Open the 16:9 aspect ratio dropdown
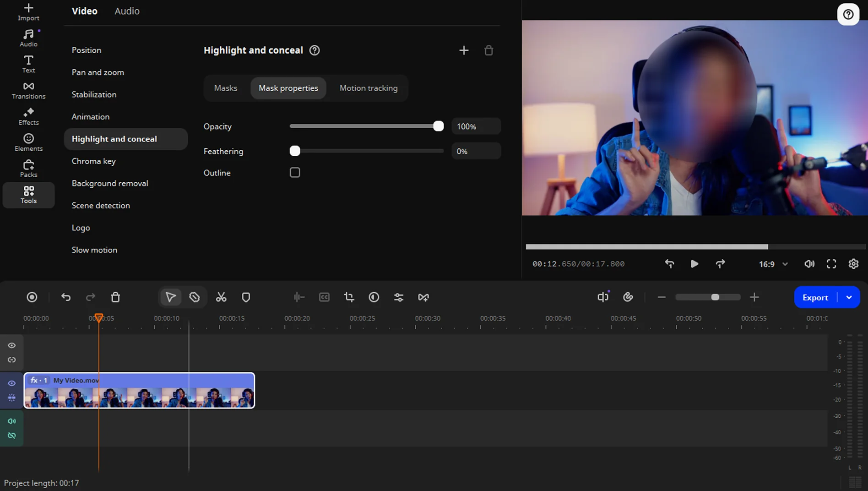The image size is (868, 491). (x=773, y=264)
